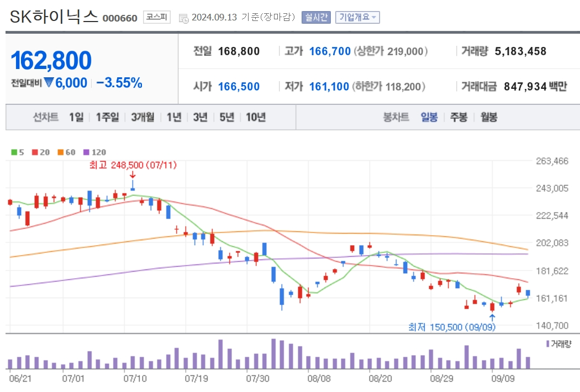
Task: Click the 거래량 5,183,458 value
Action: (x=520, y=51)
